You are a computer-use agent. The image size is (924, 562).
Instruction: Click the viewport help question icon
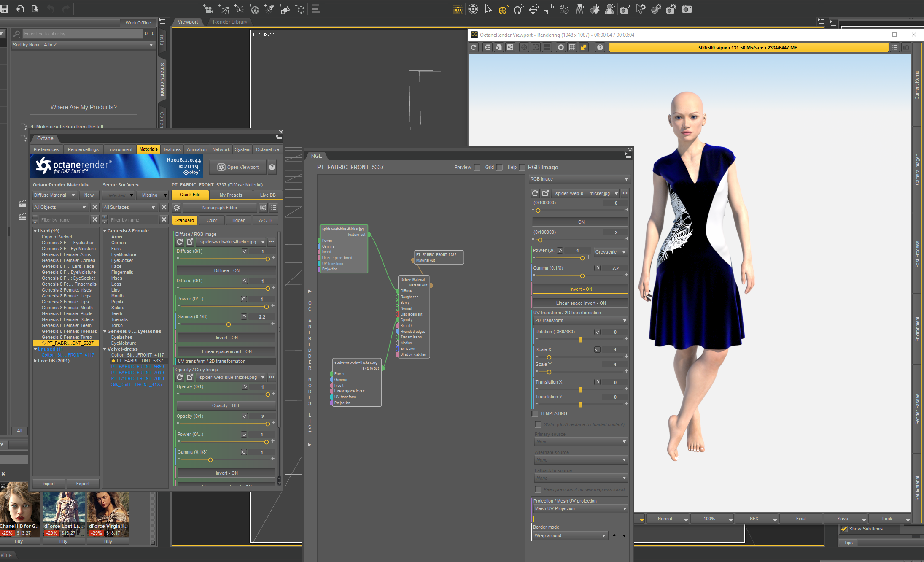pyautogui.click(x=600, y=47)
